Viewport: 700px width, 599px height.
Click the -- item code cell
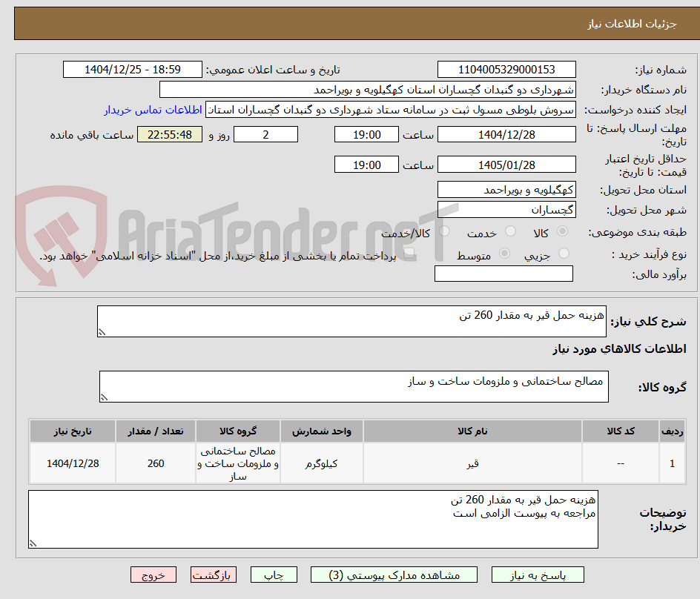(x=621, y=463)
